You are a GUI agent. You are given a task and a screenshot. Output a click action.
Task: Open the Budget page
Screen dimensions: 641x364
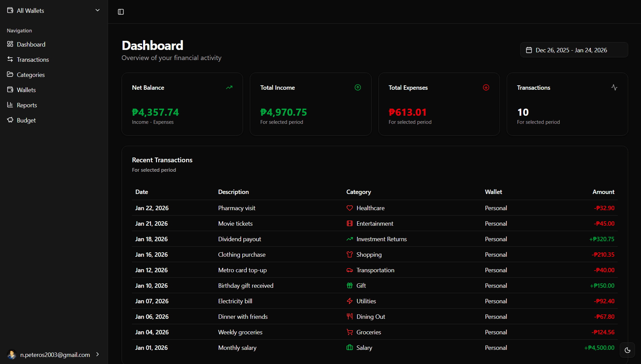tap(54, 120)
